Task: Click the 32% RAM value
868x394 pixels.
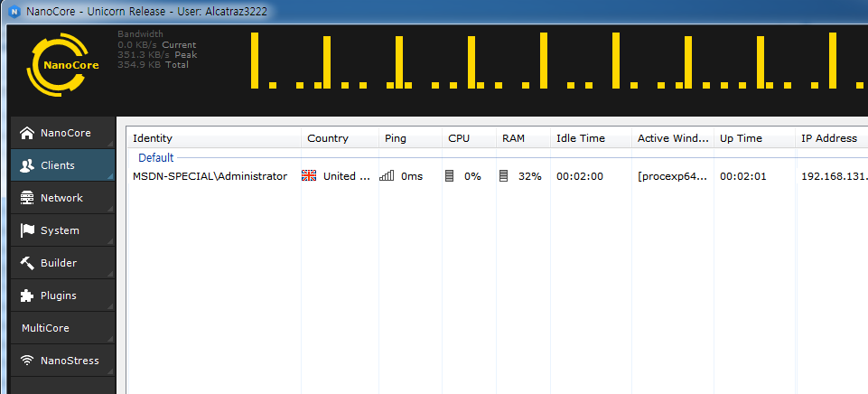Action: click(x=530, y=176)
